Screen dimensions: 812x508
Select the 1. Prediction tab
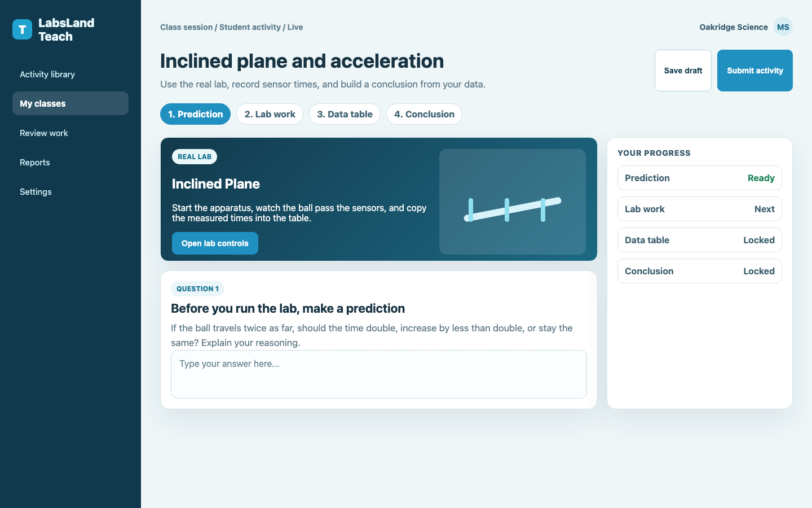click(195, 114)
